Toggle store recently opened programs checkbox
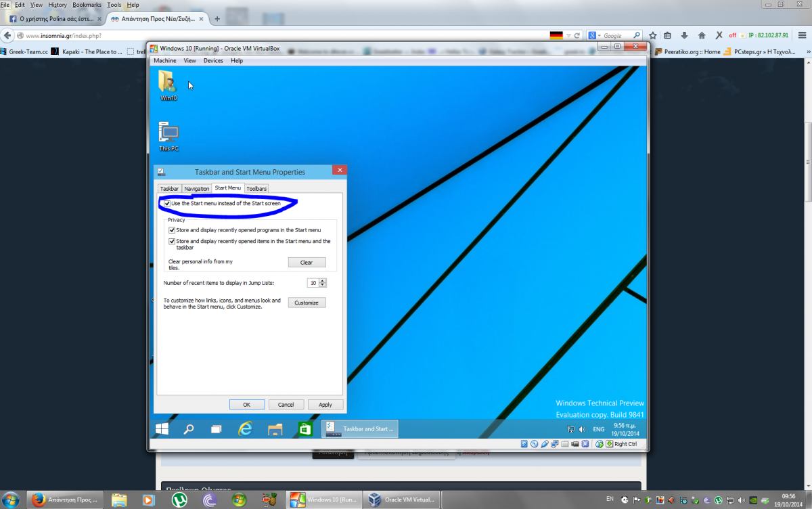812x509 pixels. point(172,230)
